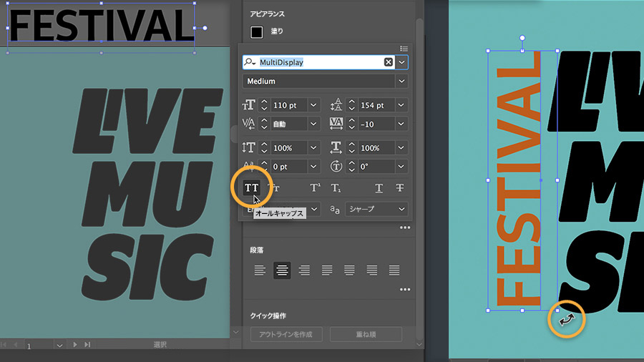Click the anti-aliasing aa icon

(335, 210)
